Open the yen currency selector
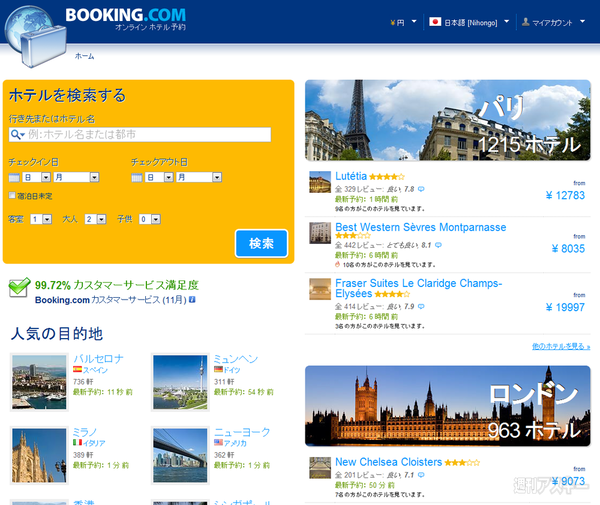 403,22
